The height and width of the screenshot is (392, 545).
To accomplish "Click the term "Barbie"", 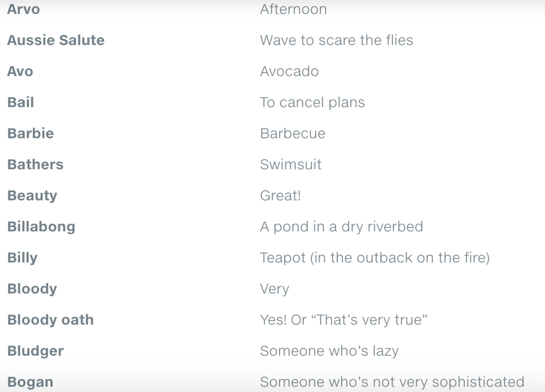I will click(31, 133).
